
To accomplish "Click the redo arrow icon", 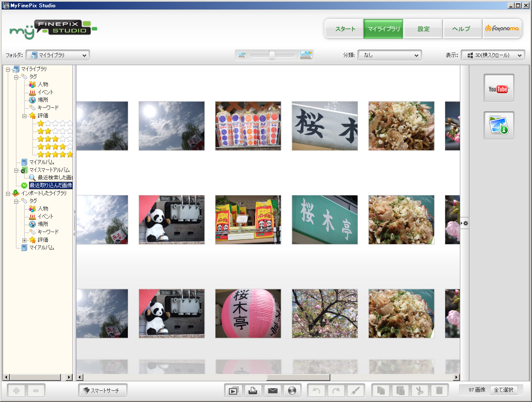I will [336, 391].
